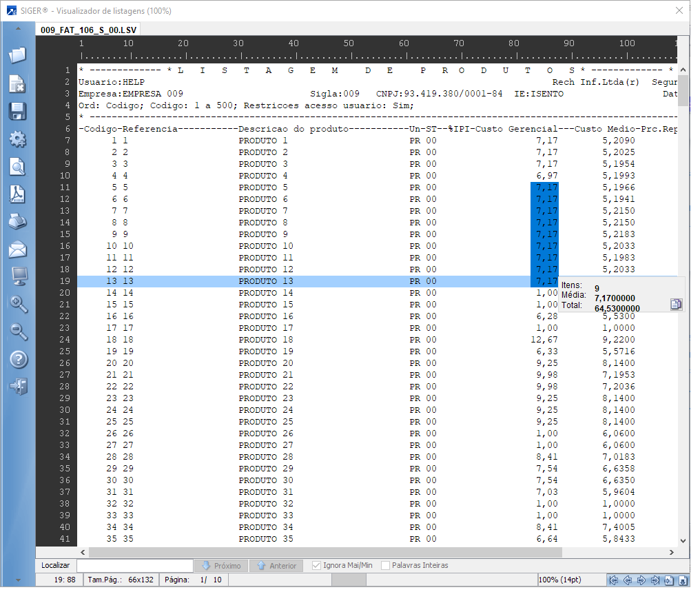
Task: Print the listing with printer icon
Action: [x=17, y=222]
